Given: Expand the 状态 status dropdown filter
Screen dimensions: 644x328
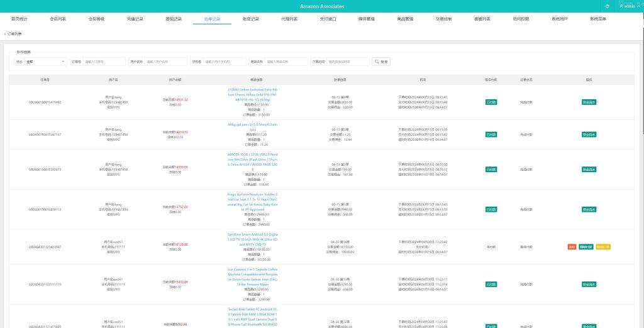Looking at the screenshot, I should (45, 62).
